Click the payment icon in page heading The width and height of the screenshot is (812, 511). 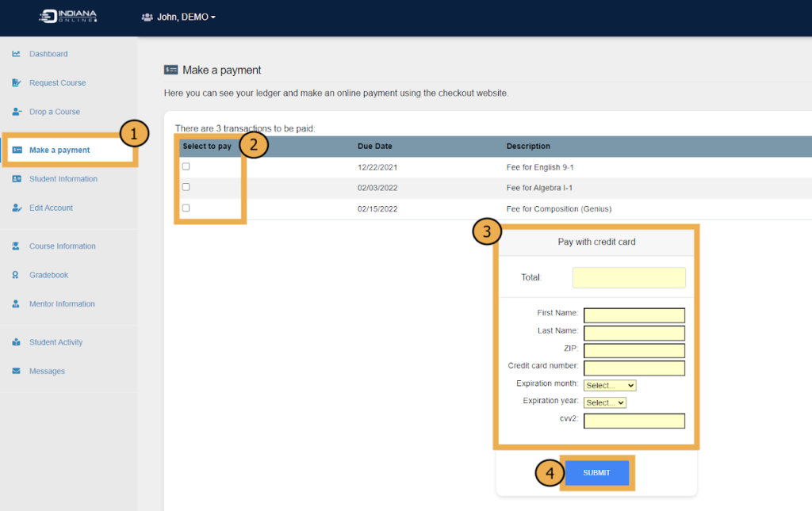coord(171,70)
